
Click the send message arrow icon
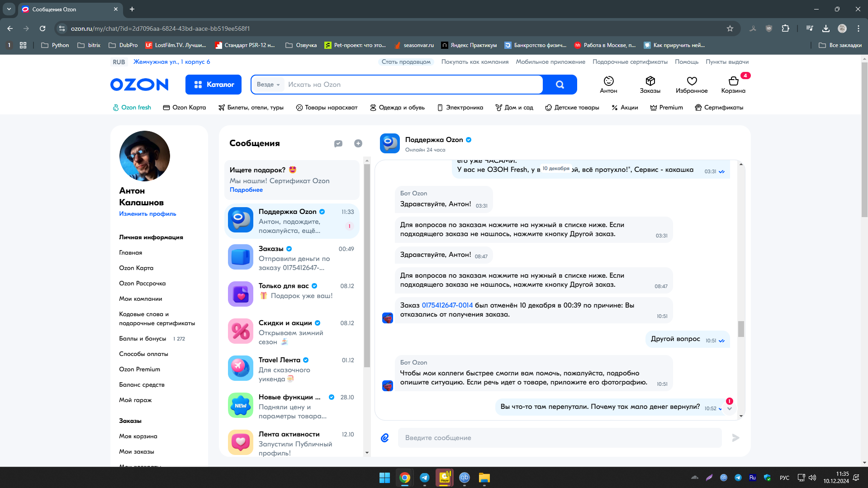point(735,438)
